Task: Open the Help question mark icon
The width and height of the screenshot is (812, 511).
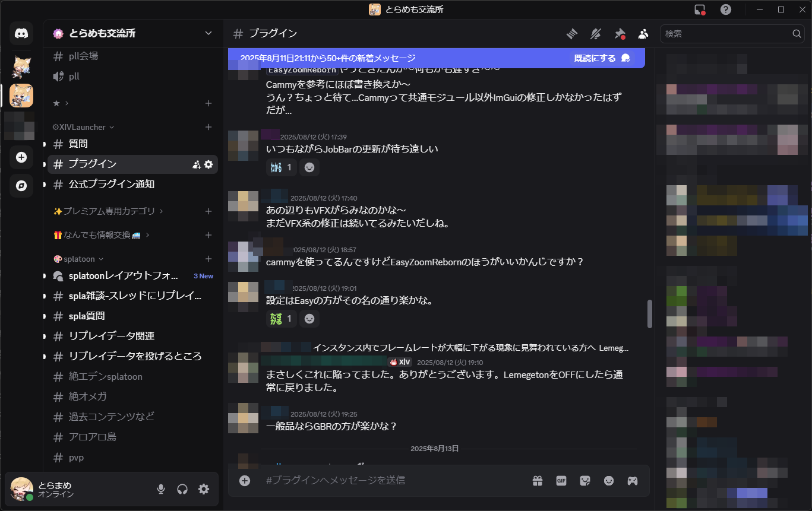Action: [x=726, y=9]
